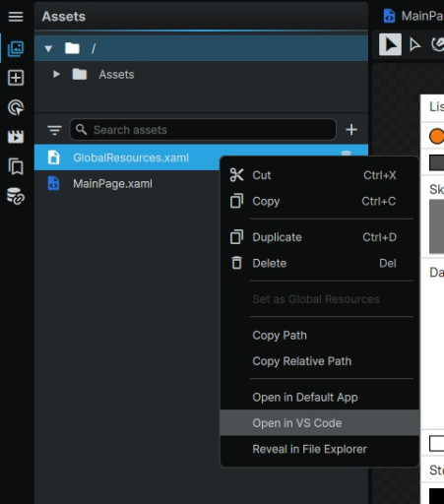Activate the filled arrow selection tool

[390, 44]
